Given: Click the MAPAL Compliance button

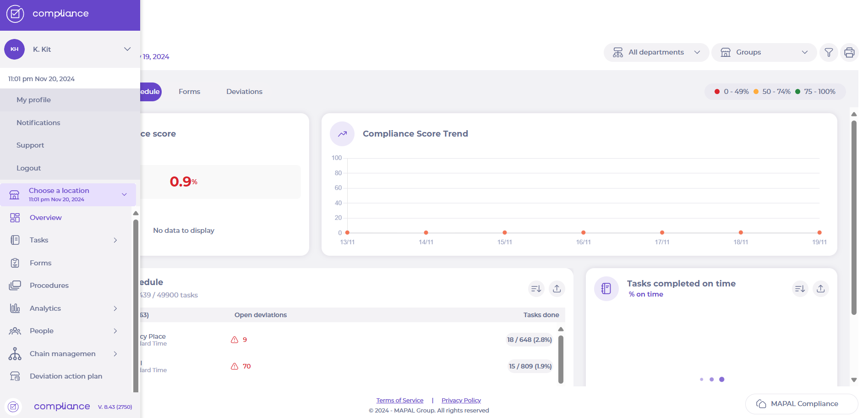Looking at the screenshot, I should point(801,404).
